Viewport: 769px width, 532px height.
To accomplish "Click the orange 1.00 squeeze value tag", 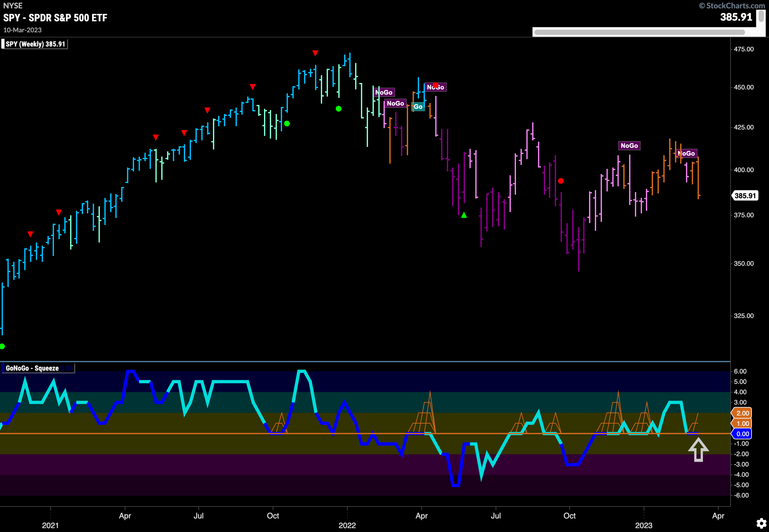I will pyautogui.click(x=741, y=424).
